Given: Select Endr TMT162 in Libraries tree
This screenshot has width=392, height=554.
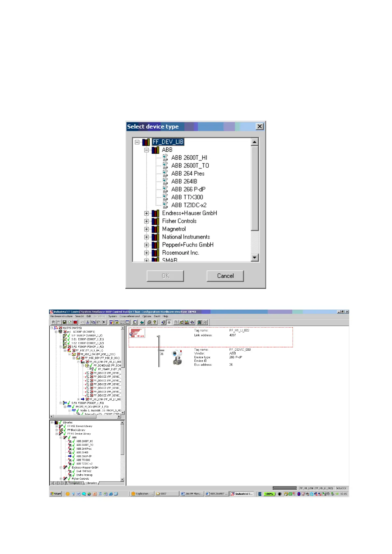Looking at the screenshot, I should (84, 471).
